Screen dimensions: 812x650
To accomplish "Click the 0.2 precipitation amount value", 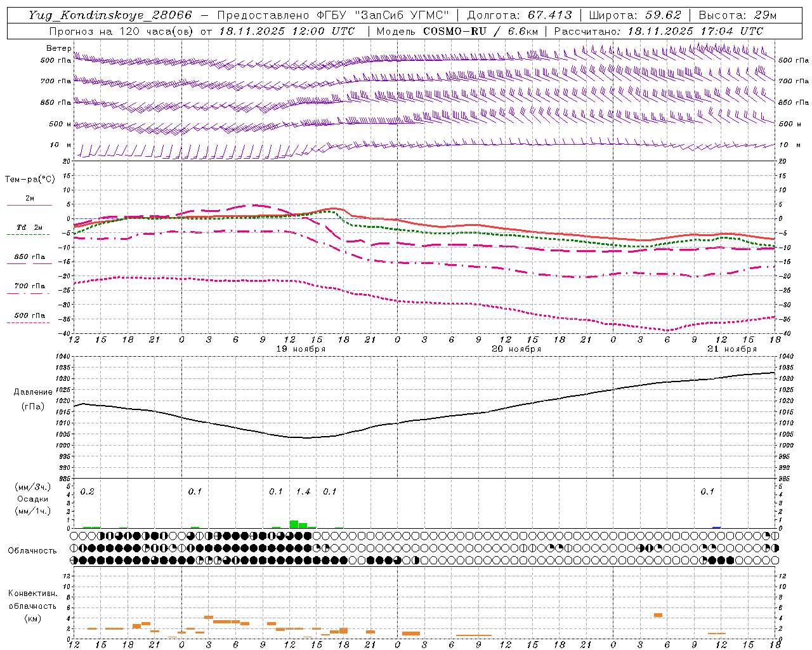I will 88,492.
